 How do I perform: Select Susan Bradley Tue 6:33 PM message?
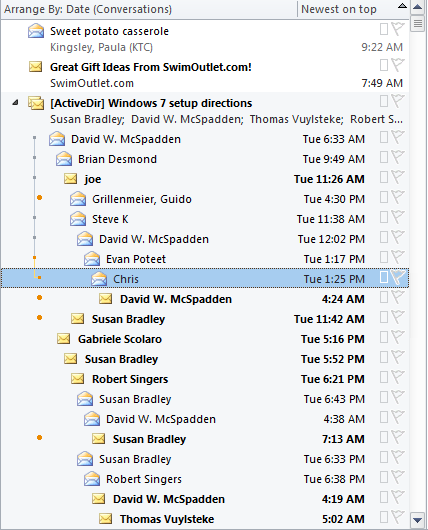205,458
